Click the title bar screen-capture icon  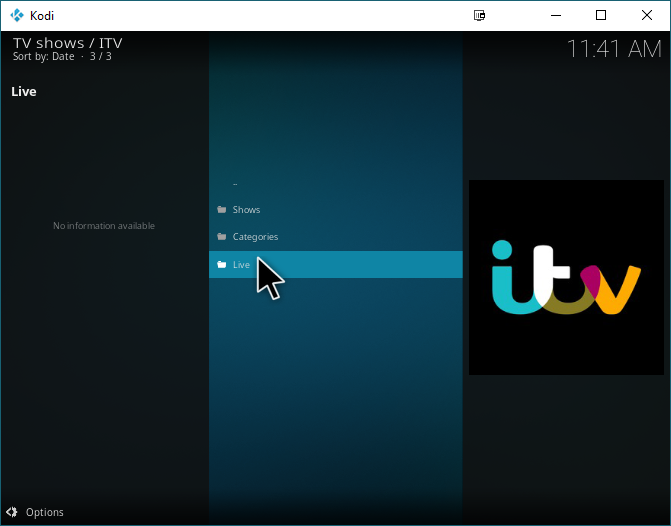click(479, 15)
